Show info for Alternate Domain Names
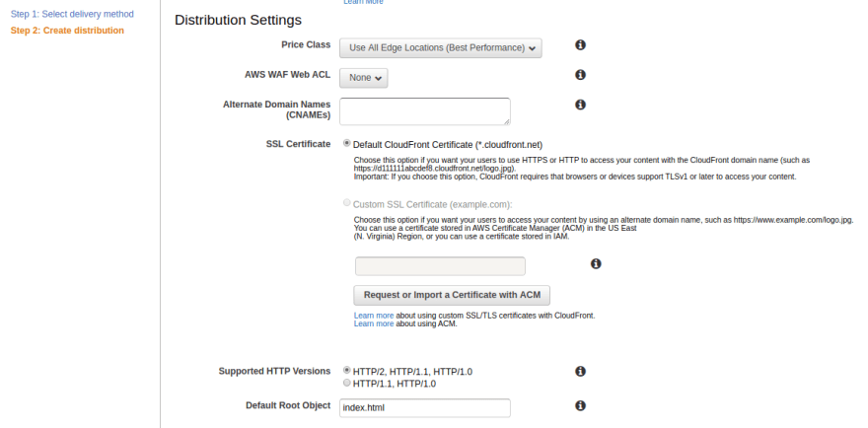868x428 pixels. [x=580, y=105]
